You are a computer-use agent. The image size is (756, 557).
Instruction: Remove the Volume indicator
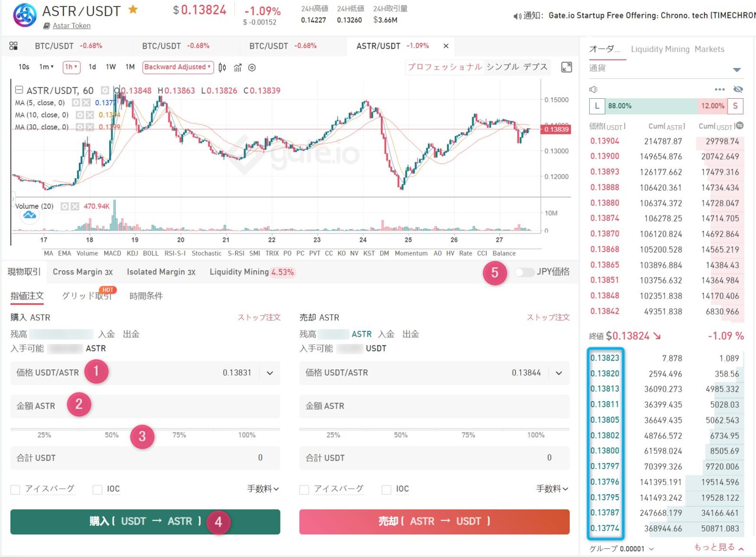(75, 206)
